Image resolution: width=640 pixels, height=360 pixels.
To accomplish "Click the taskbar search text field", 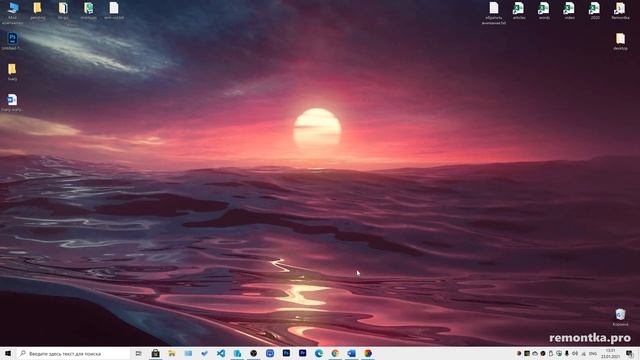I will tap(73, 353).
